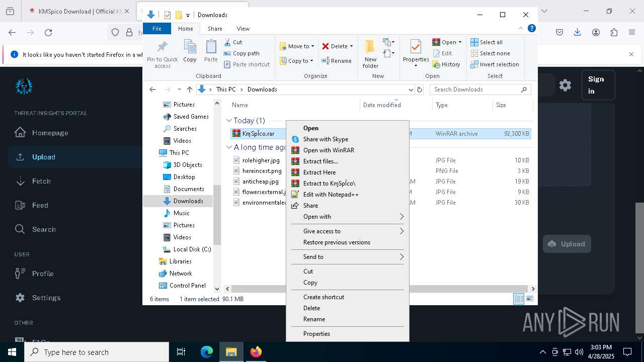The image size is (644, 362).
Task: Choose Open with WinRAR
Action: (348, 150)
